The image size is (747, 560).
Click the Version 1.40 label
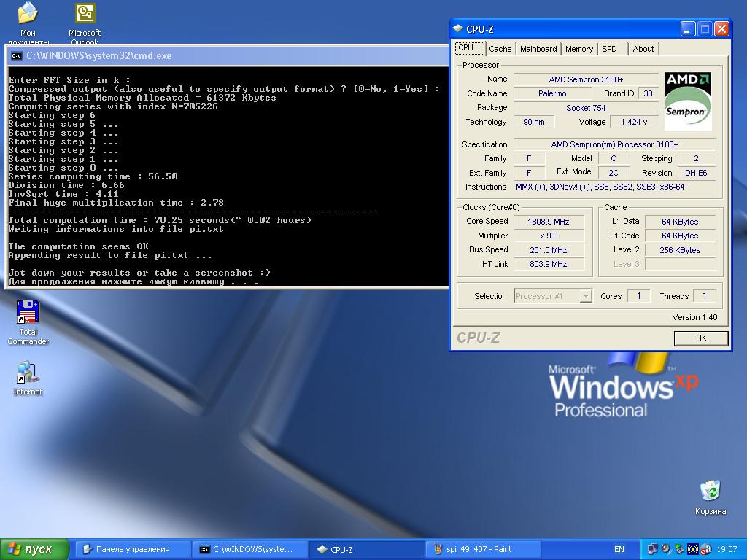(x=694, y=317)
